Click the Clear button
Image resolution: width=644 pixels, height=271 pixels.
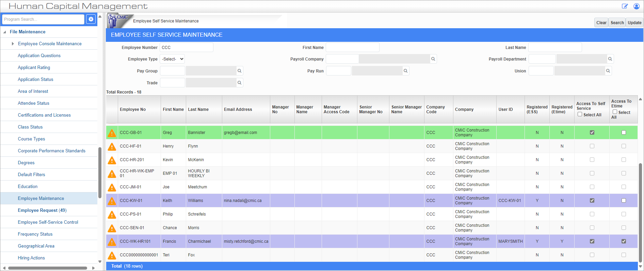(601, 23)
